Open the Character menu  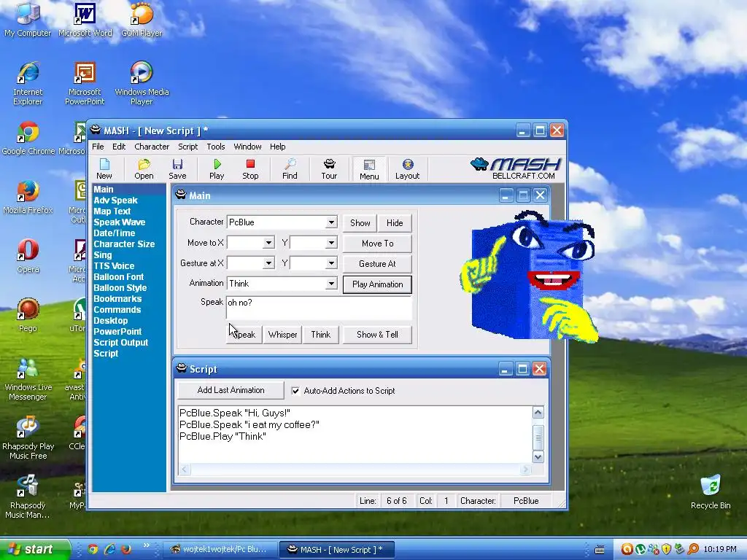152,147
